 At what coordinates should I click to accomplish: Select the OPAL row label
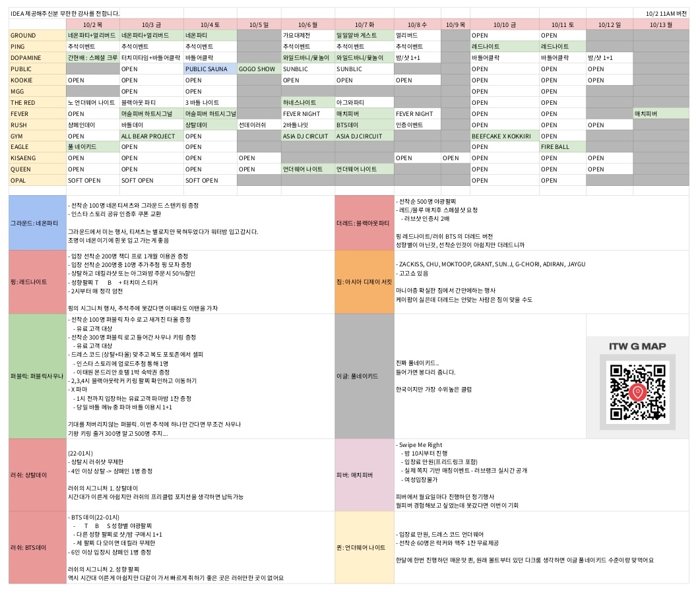click(38, 181)
